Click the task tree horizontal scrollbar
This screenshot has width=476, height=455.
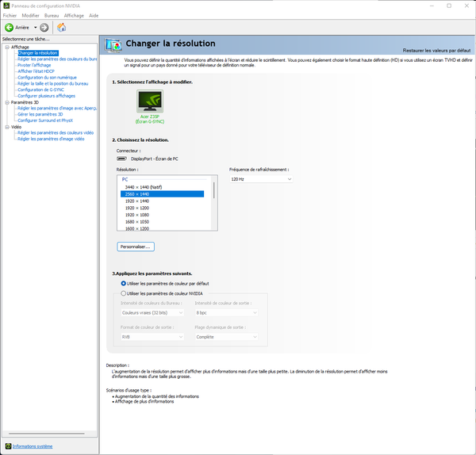pyautogui.click(x=47, y=434)
